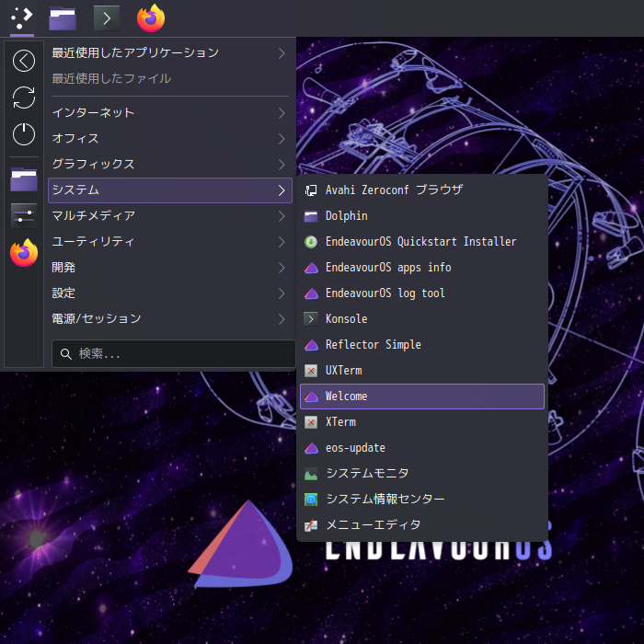This screenshot has width=644, height=644.
Task: Open the オフィス menu category
Action: tap(170, 139)
